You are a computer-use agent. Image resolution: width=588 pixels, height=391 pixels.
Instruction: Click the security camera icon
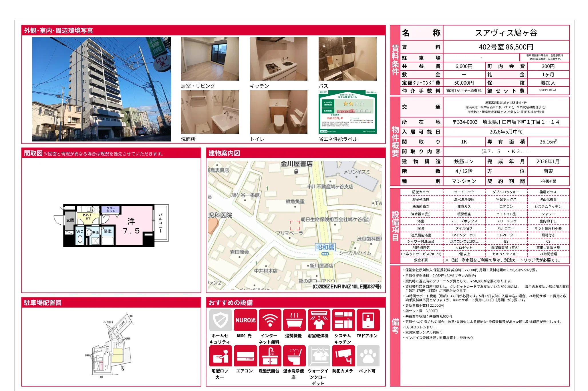[x=343, y=356]
